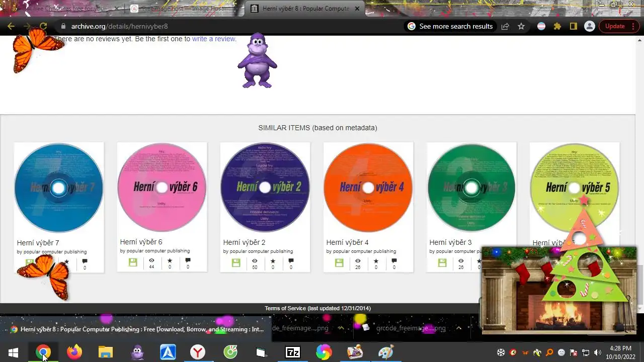Click the reviews comment icon under Herní výběr 7
The height and width of the screenshot is (362, 644).
pyautogui.click(x=85, y=261)
